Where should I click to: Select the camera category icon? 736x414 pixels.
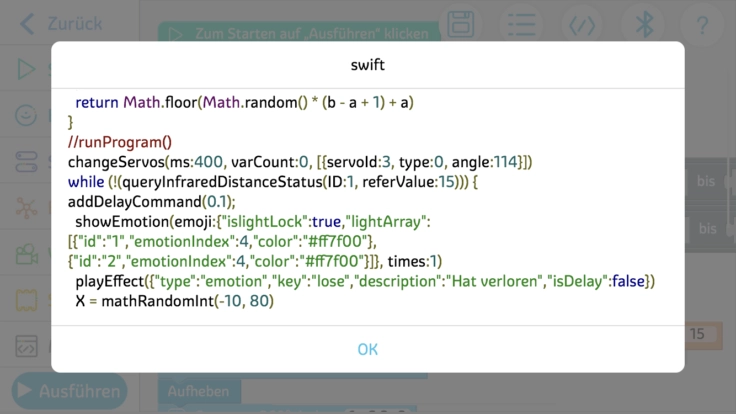click(x=27, y=254)
